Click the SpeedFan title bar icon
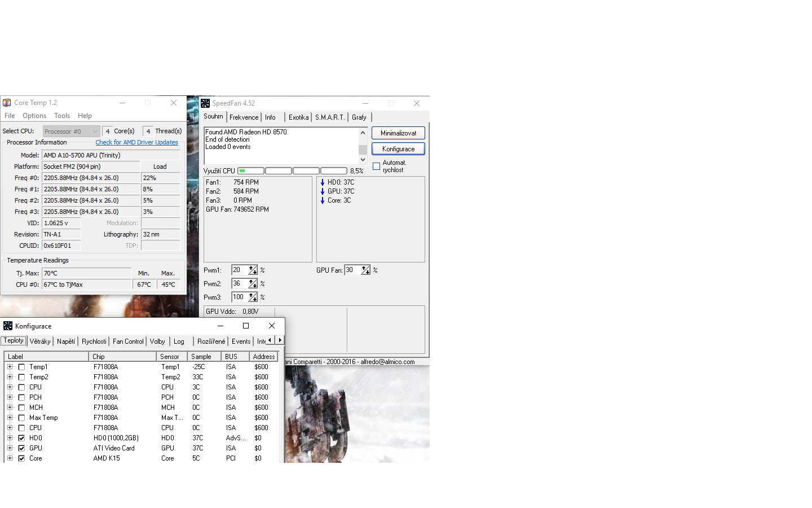Viewport: 812px width, 508px height. pyautogui.click(x=205, y=103)
